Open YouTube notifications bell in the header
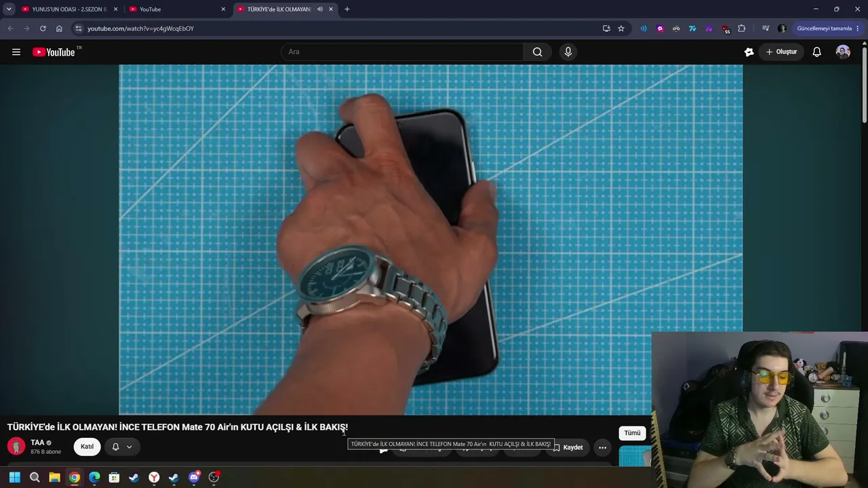Screen dimensions: 868x488 click(x=817, y=52)
